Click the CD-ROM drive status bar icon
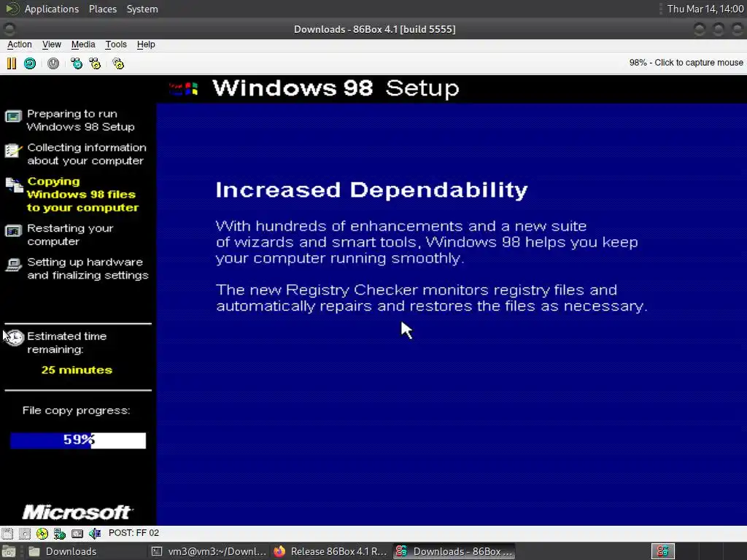747x560 pixels. tap(42, 533)
